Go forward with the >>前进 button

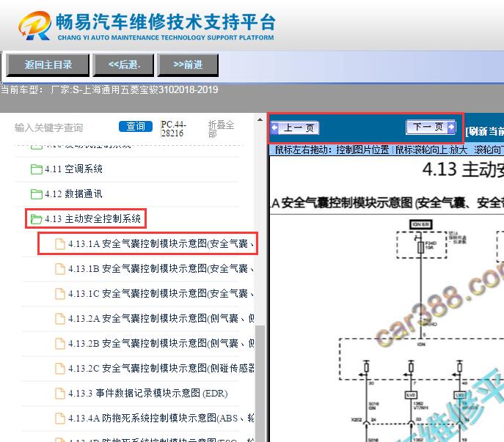click(188, 65)
